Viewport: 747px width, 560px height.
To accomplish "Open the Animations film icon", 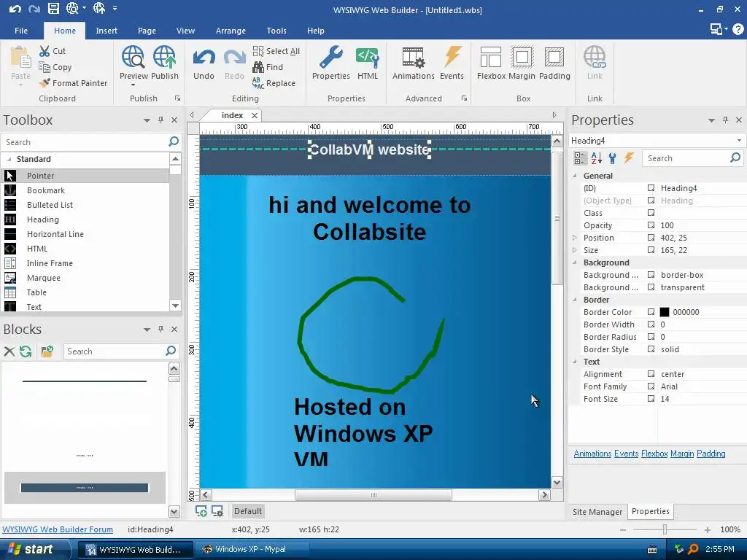I will [413, 57].
